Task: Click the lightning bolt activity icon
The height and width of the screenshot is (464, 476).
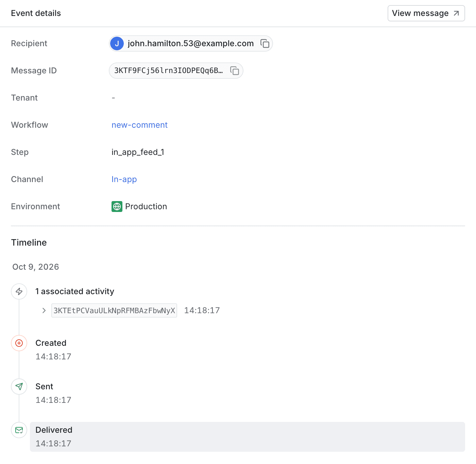Action: point(19,291)
